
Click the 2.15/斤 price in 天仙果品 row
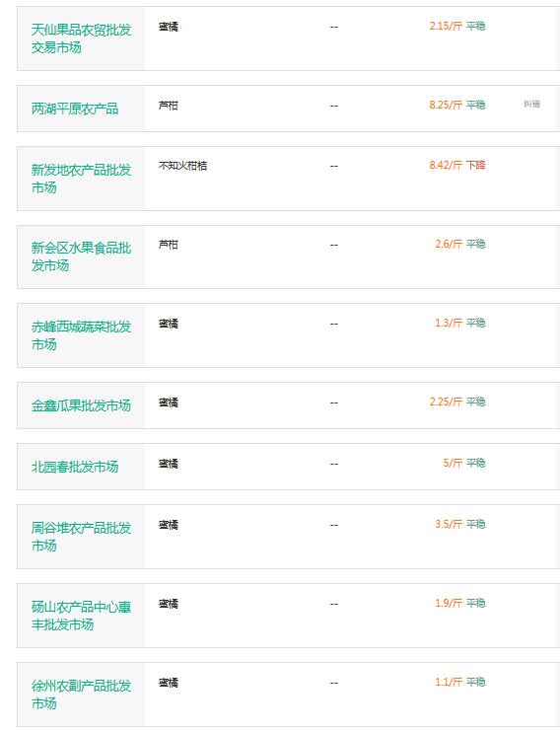click(x=446, y=26)
